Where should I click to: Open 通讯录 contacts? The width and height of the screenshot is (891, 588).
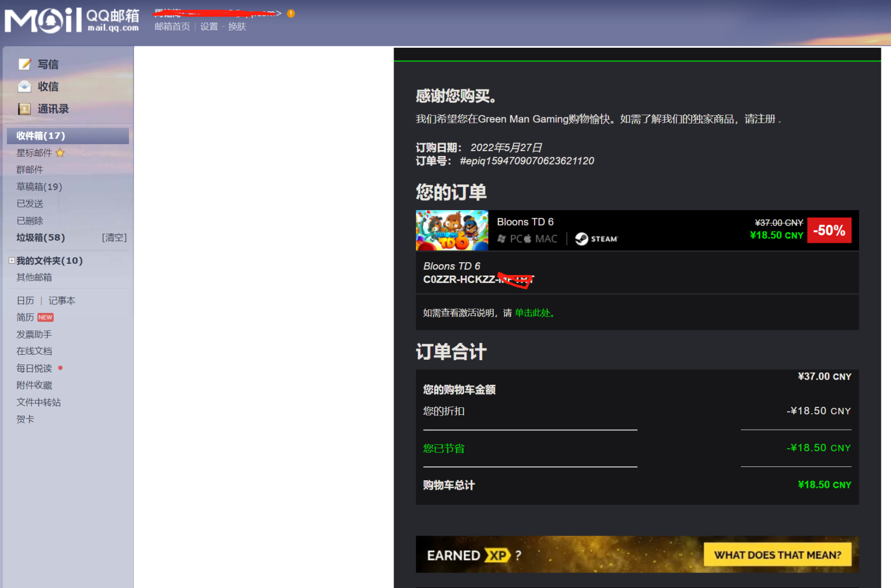pyautogui.click(x=53, y=109)
